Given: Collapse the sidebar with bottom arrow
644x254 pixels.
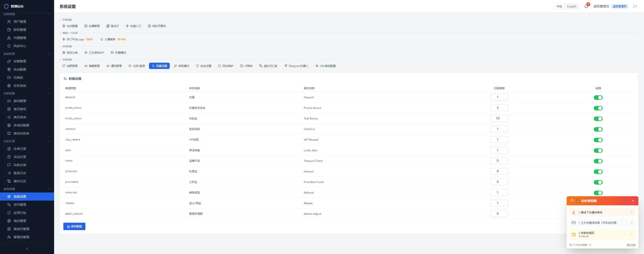Looking at the screenshot, I should tap(27, 248).
